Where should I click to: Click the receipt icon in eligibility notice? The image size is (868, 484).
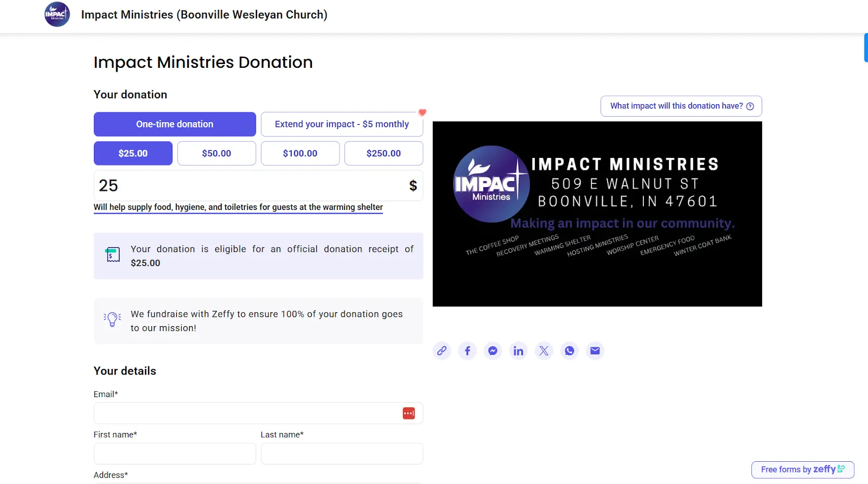(113, 254)
